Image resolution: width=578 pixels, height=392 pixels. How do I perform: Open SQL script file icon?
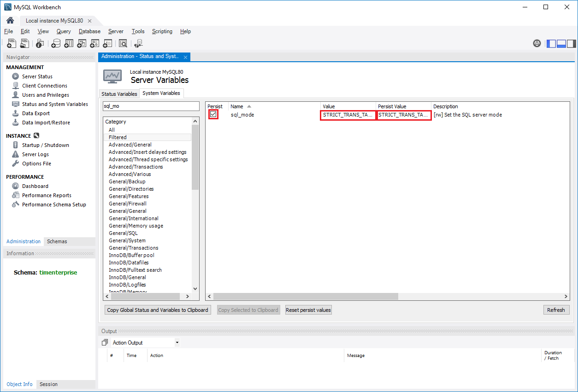coord(25,43)
